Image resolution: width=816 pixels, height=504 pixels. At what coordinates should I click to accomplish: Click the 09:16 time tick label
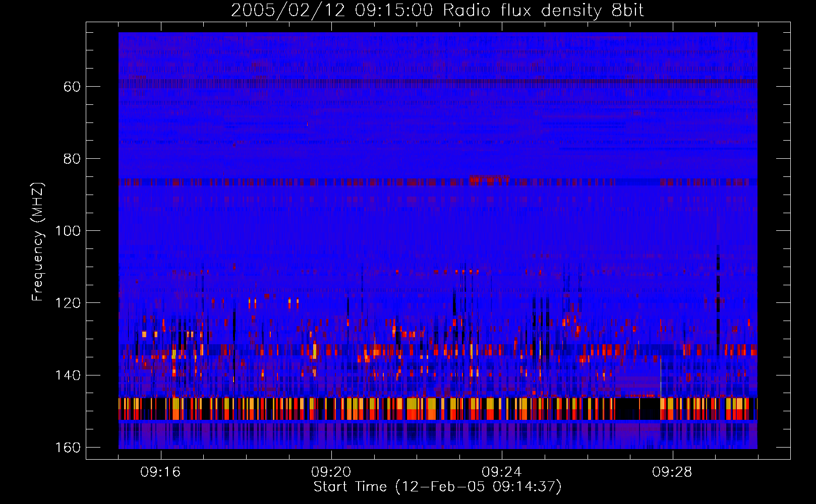pyautogui.click(x=160, y=472)
